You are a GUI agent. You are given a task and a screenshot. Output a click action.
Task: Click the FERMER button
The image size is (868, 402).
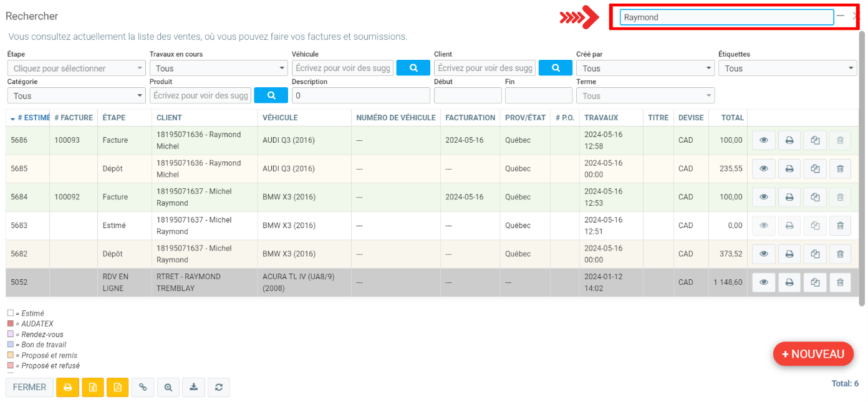(x=29, y=387)
